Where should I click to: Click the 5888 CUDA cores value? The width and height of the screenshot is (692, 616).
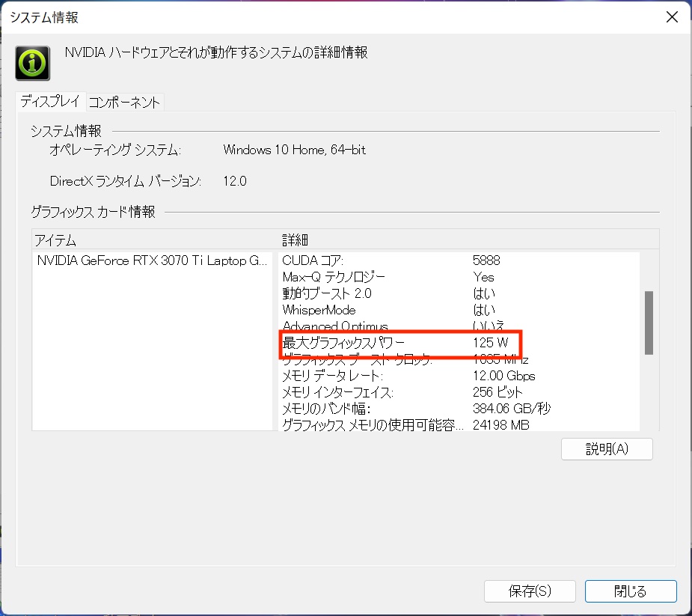pyautogui.click(x=486, y=260)
